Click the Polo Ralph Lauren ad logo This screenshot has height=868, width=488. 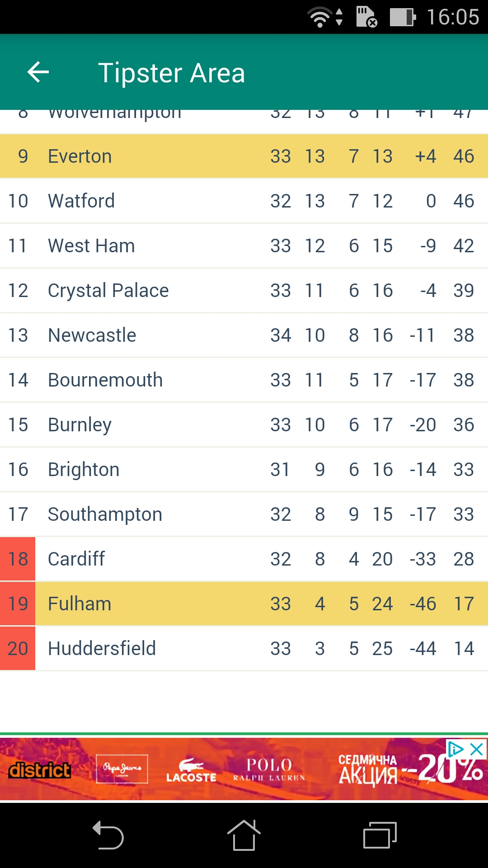click(269, 769)
